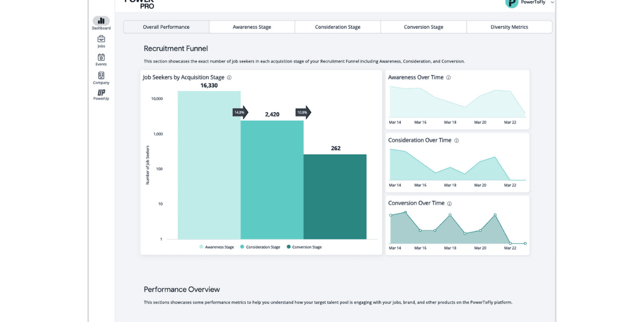This screenshot has height=322, width=644.
Task: Click the PowerPro logo
Action: point(140,3)
